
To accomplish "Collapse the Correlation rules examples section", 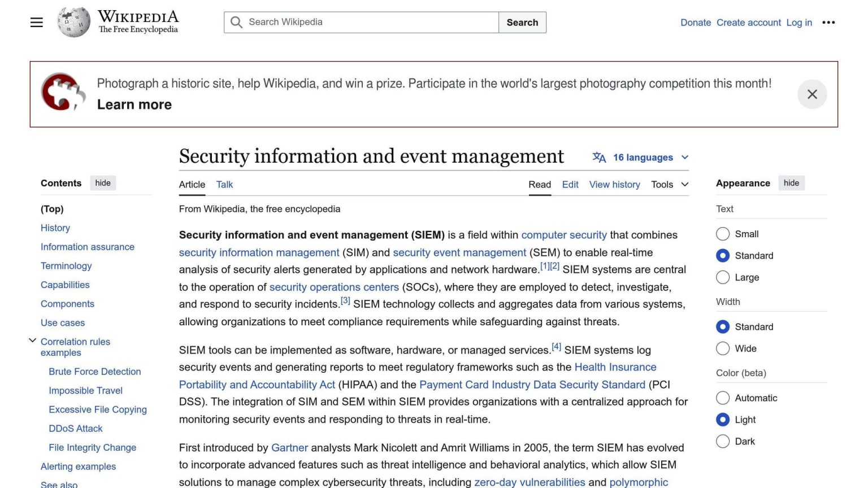I will 32,341.
